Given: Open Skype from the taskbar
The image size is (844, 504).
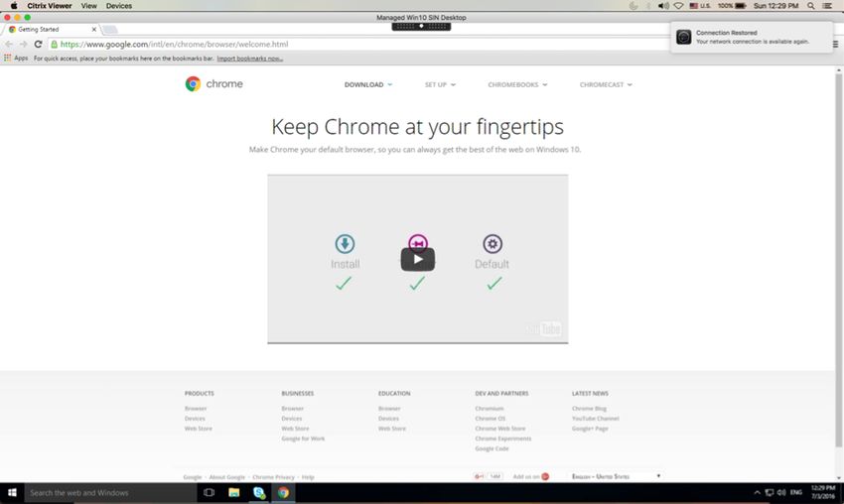Looking at the screenshot, I should pyautogui.click(x=259, y=493).
